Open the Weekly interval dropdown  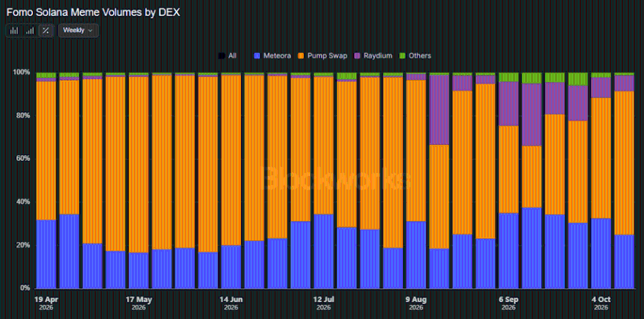[78, 31]
